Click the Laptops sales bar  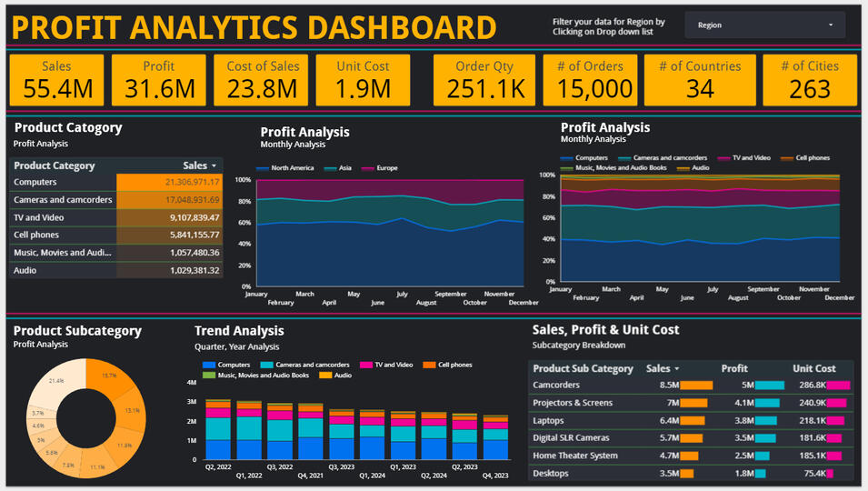point(693,420)
